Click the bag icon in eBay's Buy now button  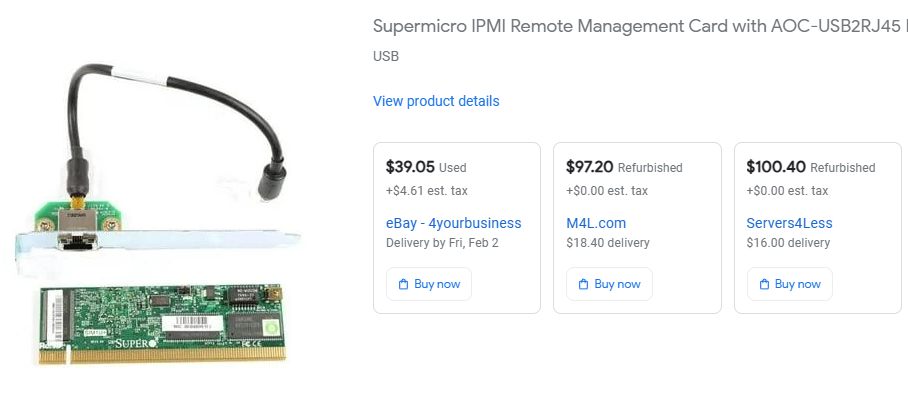(x=403, y=284)
